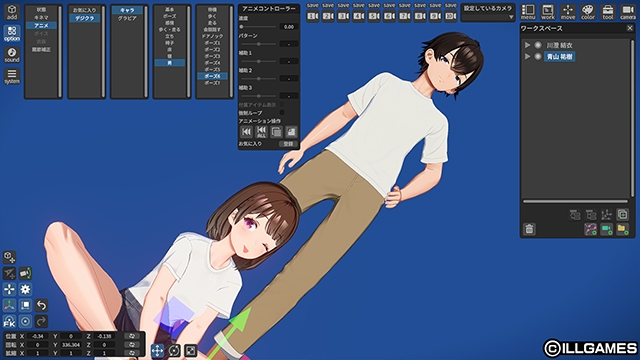Toggle the XYZ axis display icon
This screenshot has height=360, width=640.
point(9,305)
